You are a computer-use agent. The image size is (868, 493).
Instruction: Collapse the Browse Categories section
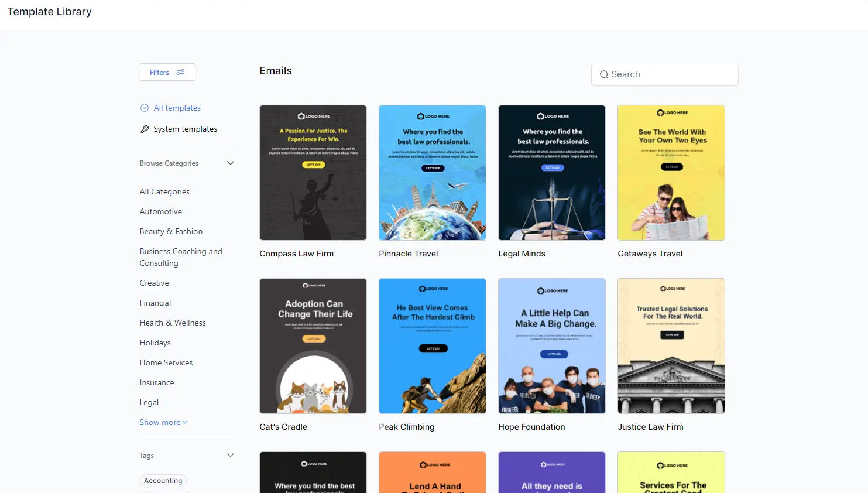230,163
